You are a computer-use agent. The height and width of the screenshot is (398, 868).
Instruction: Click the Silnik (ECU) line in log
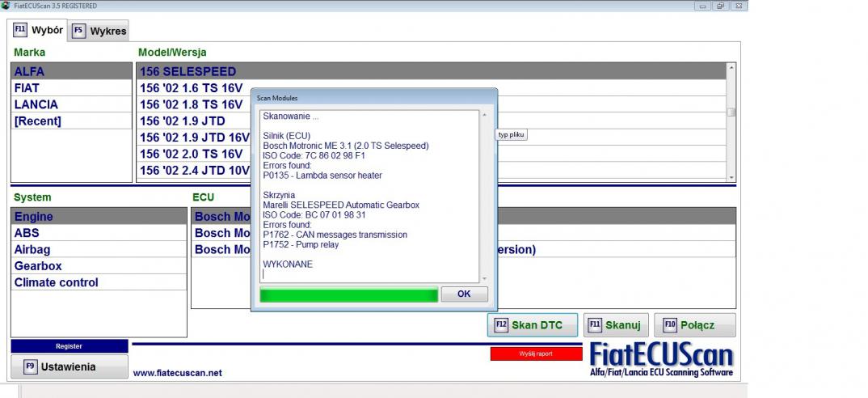point(286,136)
